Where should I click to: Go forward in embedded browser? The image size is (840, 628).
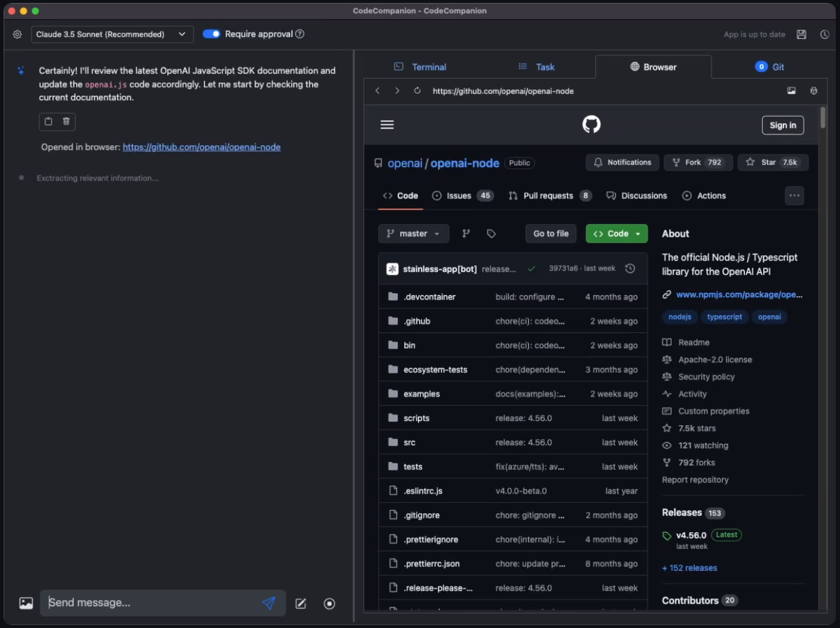tap(397, 90)
